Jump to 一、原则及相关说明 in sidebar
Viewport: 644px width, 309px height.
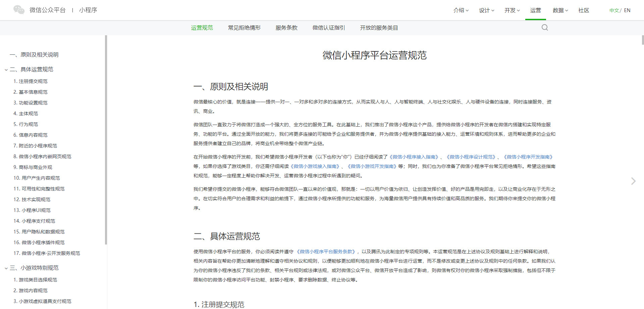pyautogui.click(x=34, y=55)
